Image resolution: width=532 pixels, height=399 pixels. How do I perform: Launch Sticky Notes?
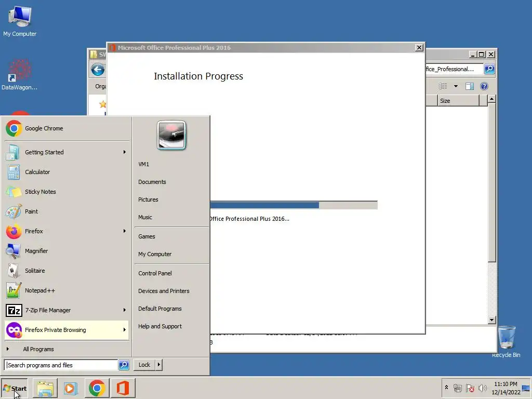pos(66,192)
